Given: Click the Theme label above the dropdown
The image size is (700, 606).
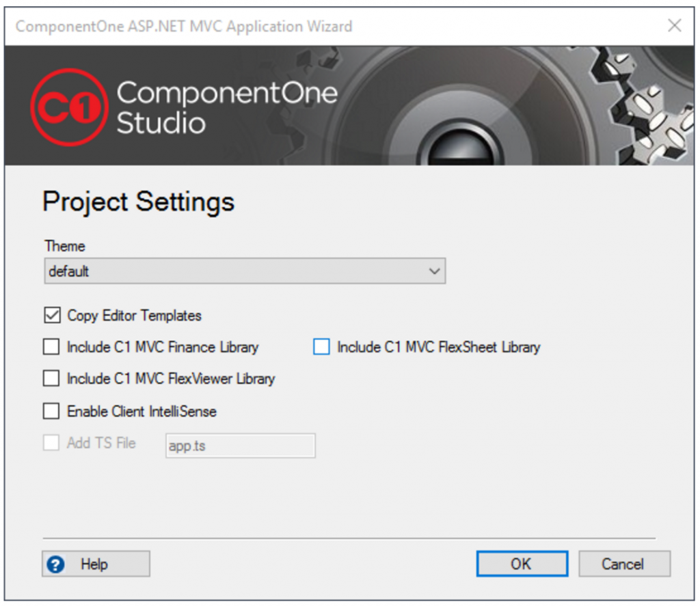Looking at the screenshot, I should pyautogui.click(x=65, y=246).
